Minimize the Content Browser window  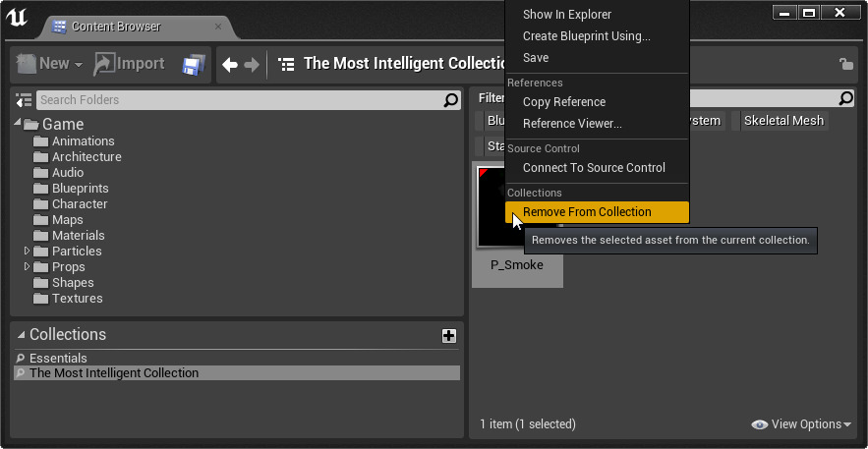pyautogui.click(x=785, y=12)
